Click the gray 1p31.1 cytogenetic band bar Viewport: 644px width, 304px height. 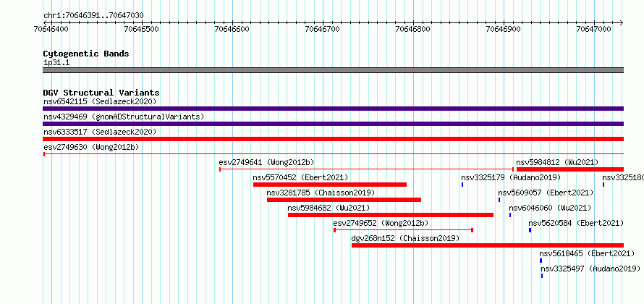tap(333, 70)
